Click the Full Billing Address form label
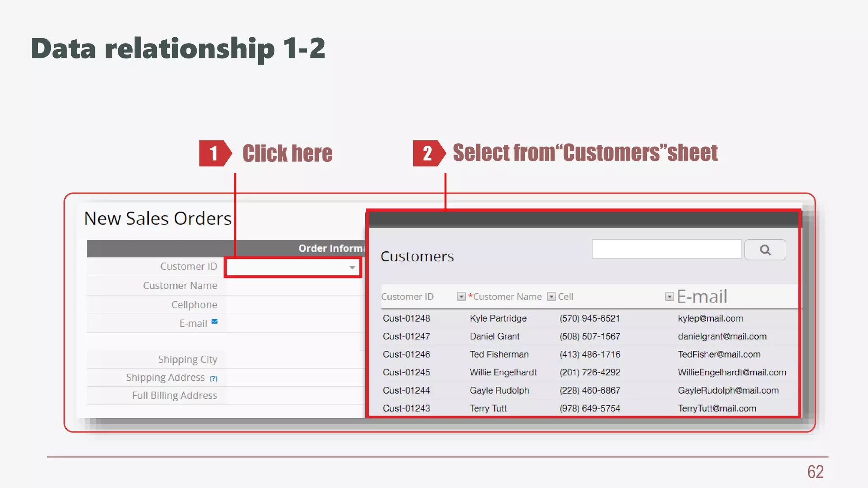The height and width of the screenshot is (488, 868). tap(175, 396)
